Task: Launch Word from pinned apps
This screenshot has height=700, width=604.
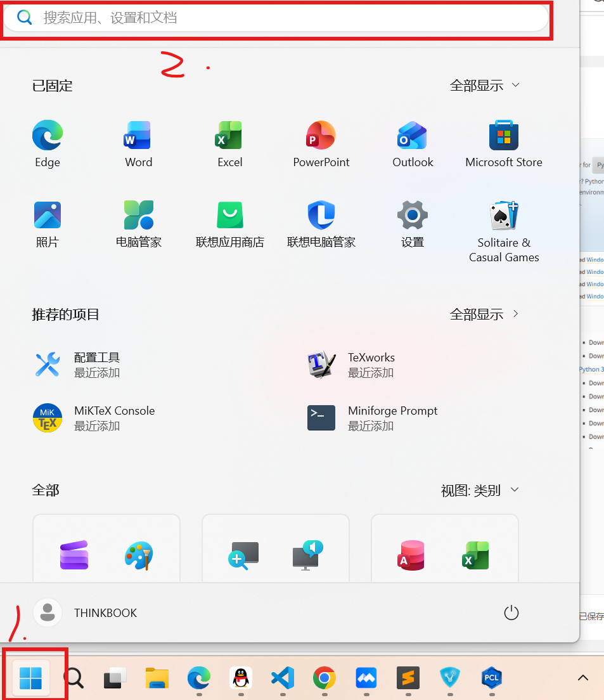Action: click(x=138, y=143)
